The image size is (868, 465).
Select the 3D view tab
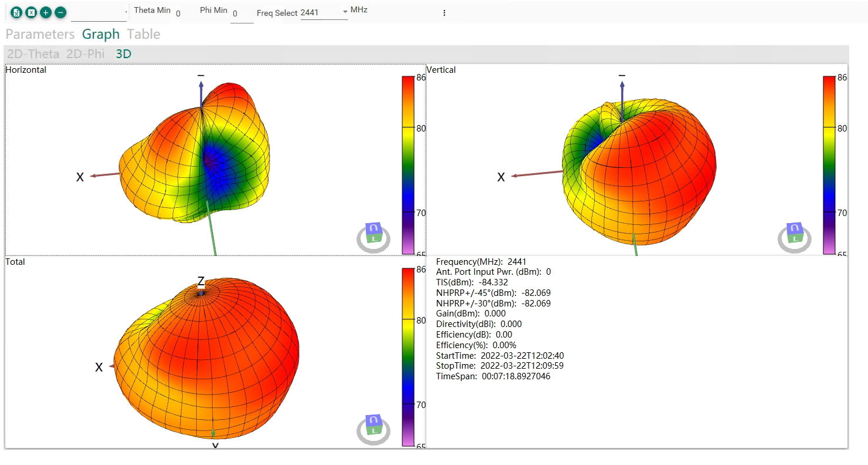[123, 54]
